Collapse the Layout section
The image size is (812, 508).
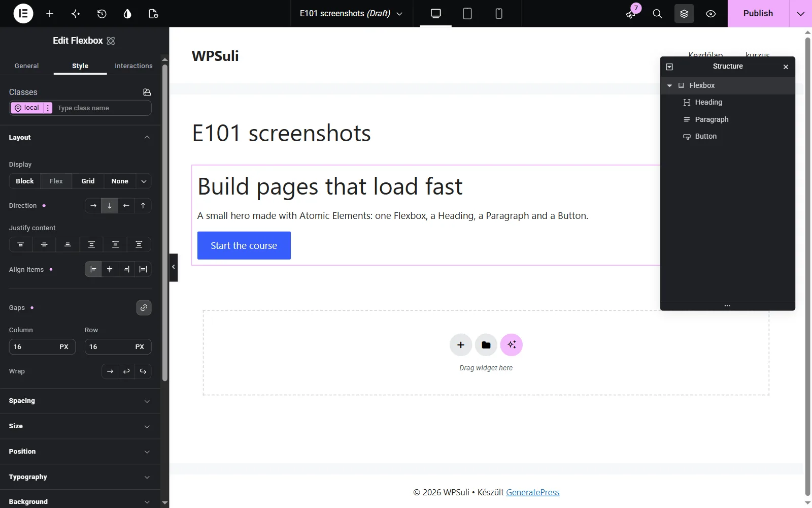pos(80,138)
